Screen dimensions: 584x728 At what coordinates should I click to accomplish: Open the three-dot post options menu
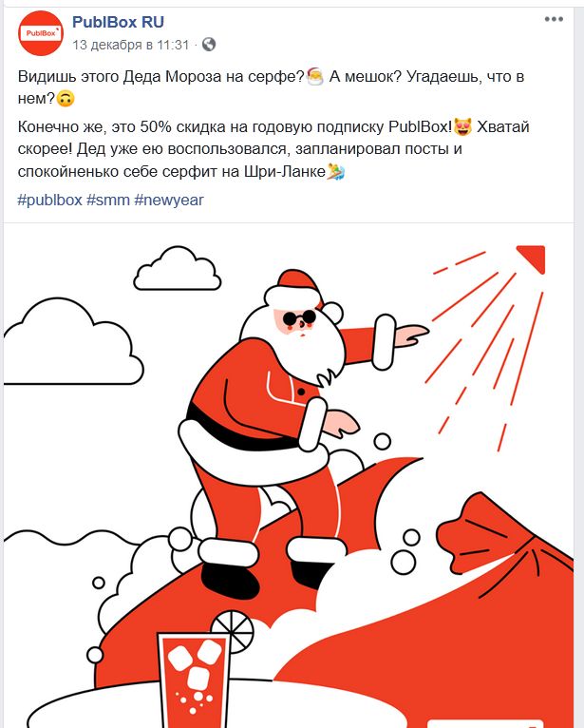pyautogui.click(x=554, y=20)
